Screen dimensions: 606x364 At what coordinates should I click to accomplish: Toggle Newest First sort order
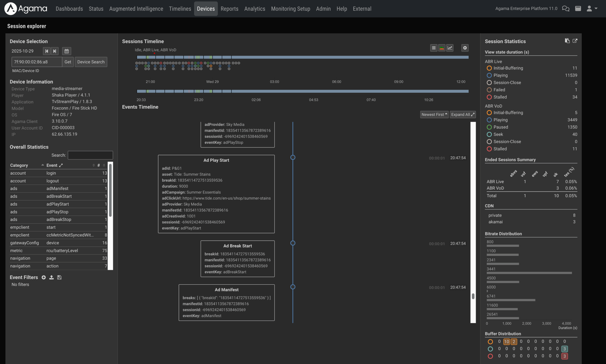coord(434,114)
